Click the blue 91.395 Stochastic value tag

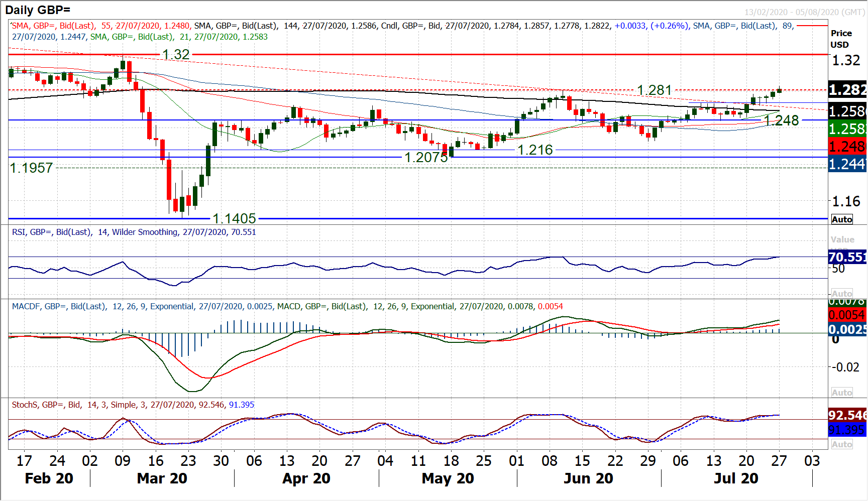(x=847, y=430)
